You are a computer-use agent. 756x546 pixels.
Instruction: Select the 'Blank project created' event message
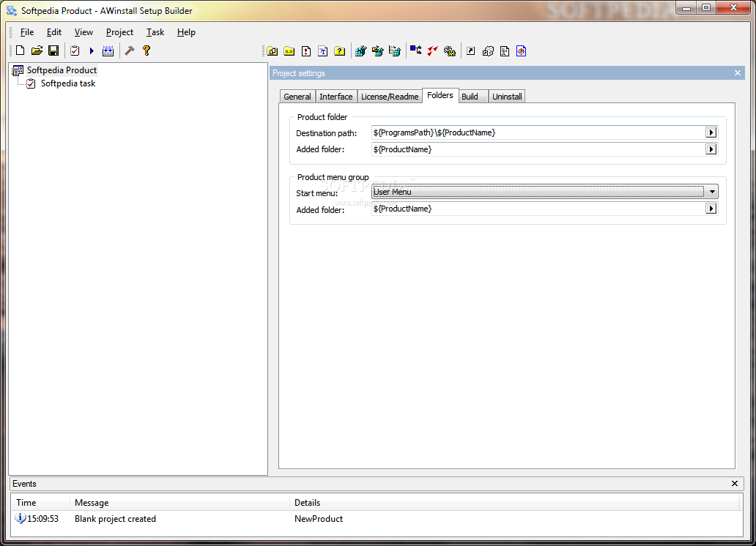point(115,519)
